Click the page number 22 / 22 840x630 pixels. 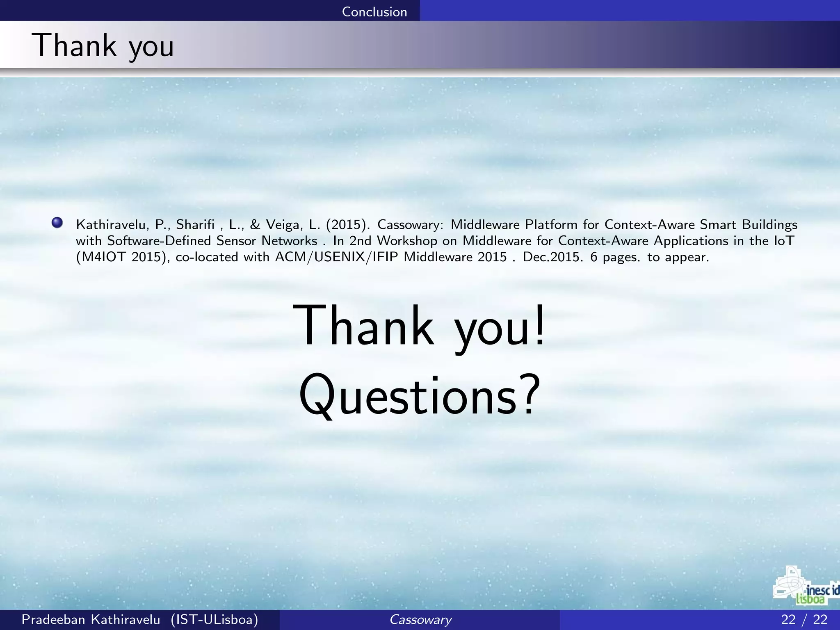point(804,619)
